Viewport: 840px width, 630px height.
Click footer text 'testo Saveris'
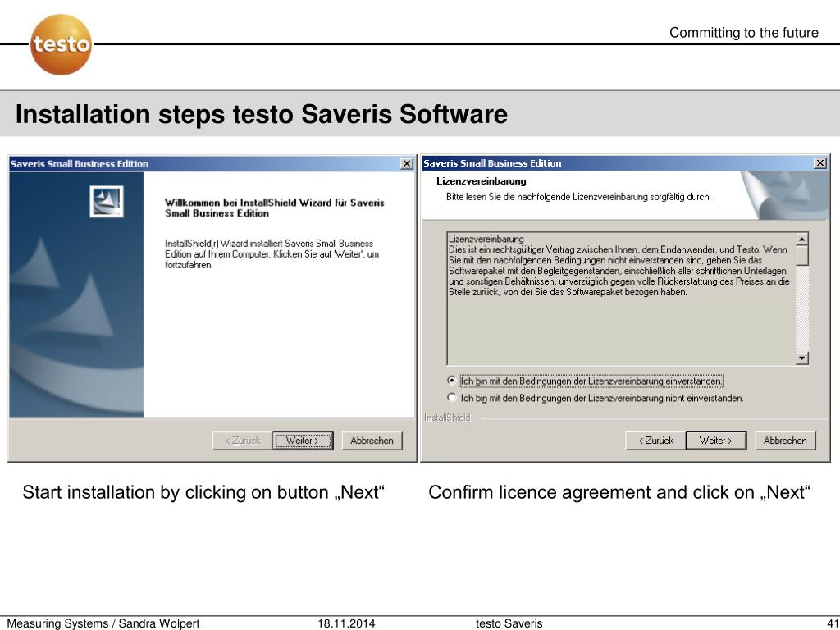pos(509,623)
